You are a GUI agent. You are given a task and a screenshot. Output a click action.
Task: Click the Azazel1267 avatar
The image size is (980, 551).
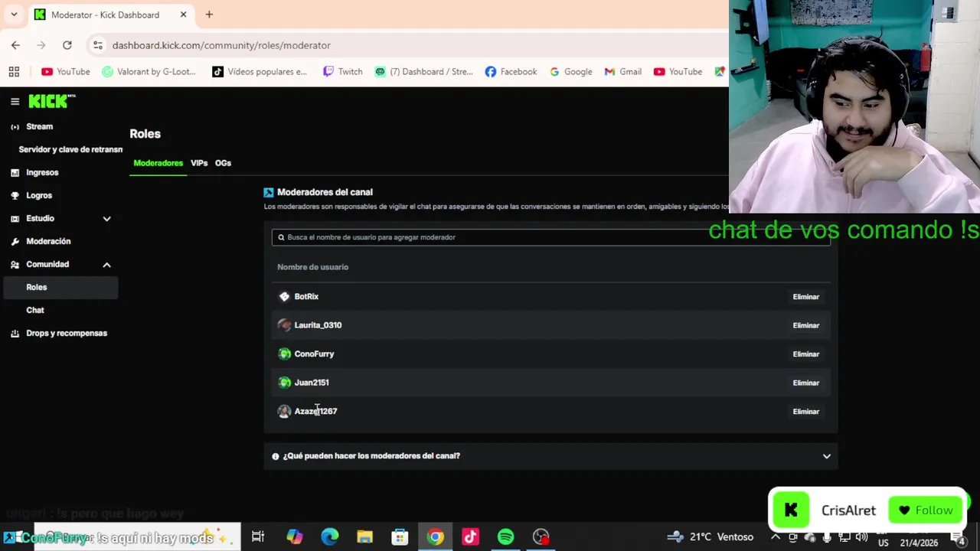[x=284, y=411]
